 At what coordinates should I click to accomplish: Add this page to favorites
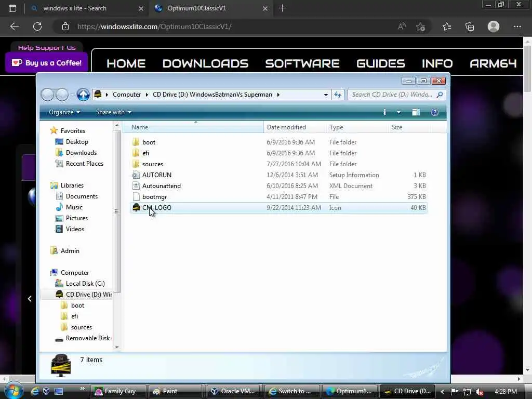[421, 26]
